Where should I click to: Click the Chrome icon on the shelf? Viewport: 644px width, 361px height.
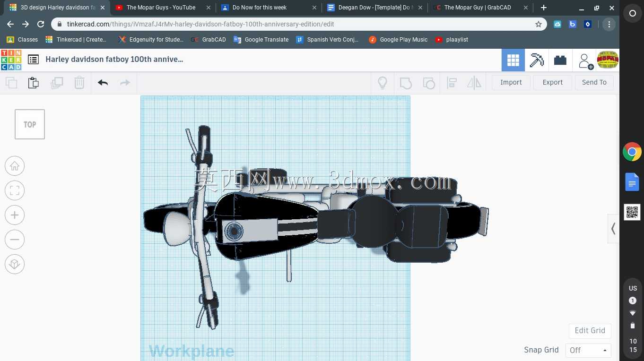point(632,152)
